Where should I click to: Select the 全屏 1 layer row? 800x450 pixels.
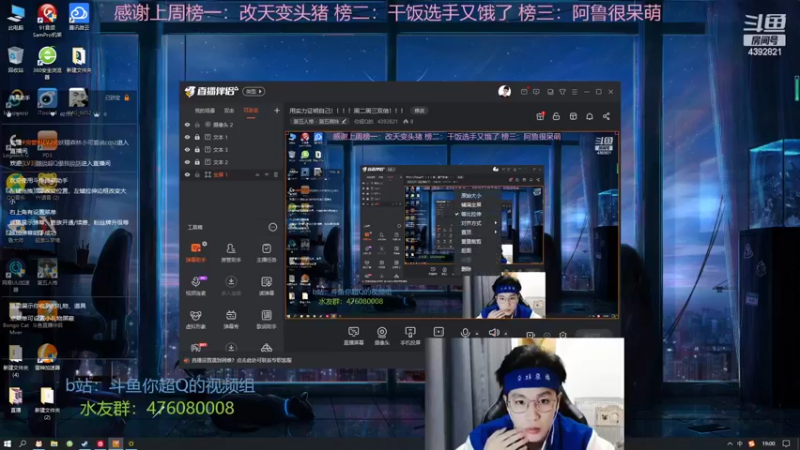(x=232, y=174)
